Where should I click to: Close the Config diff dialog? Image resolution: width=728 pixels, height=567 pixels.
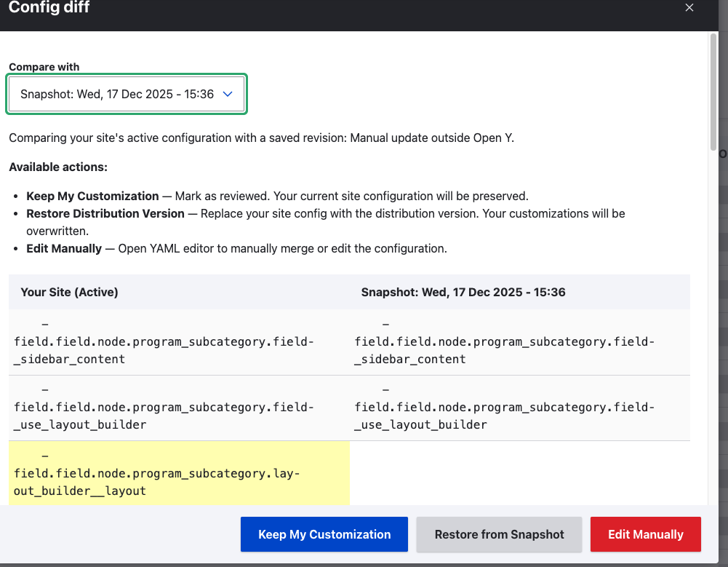pos(689,8)
